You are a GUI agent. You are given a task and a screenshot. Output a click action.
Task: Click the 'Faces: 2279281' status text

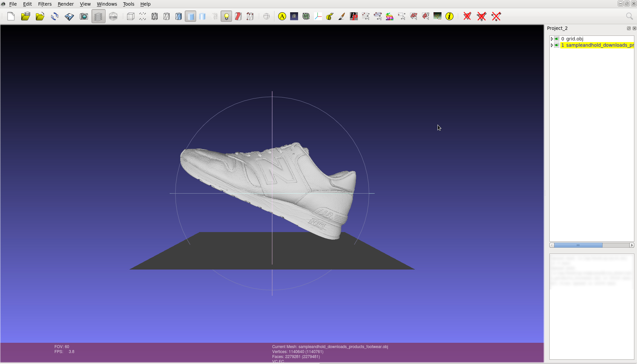click(296, 357)
